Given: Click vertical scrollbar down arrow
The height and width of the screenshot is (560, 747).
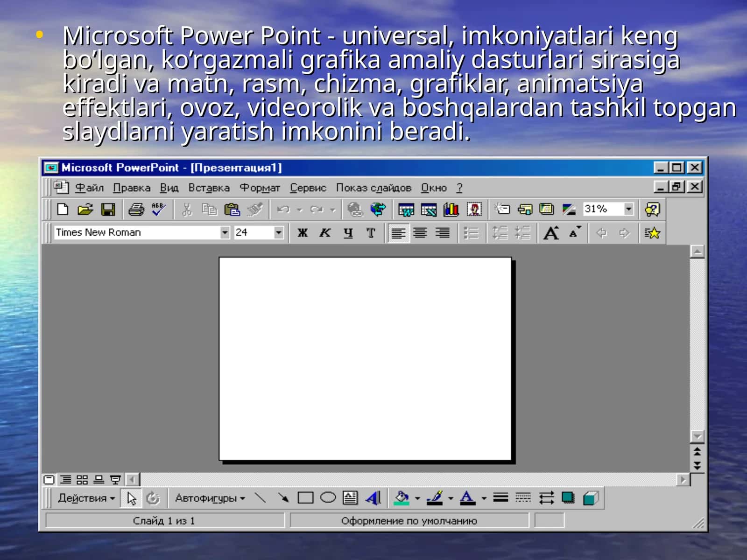Looking at the screenshot, I should [x=697, y=436].
